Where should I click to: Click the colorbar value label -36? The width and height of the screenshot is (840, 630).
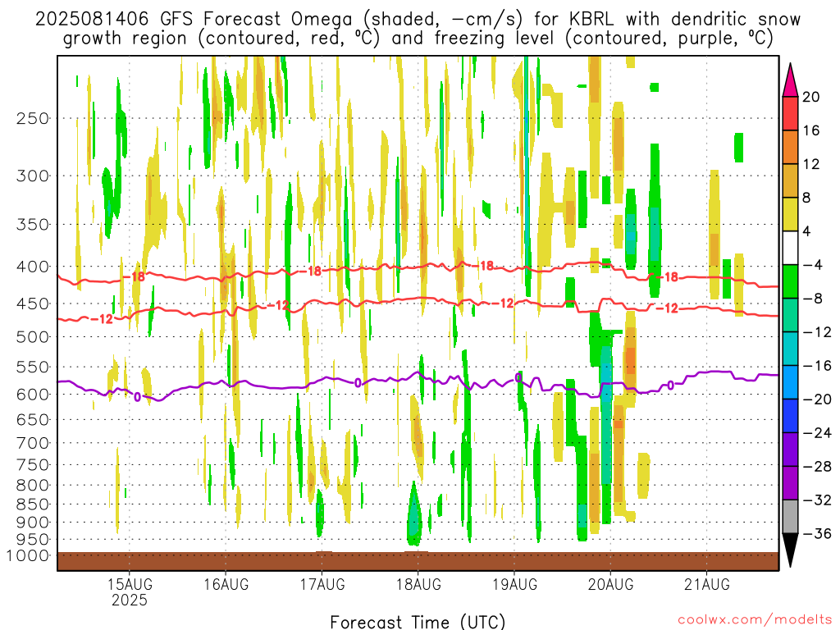(x=817, y=533)
